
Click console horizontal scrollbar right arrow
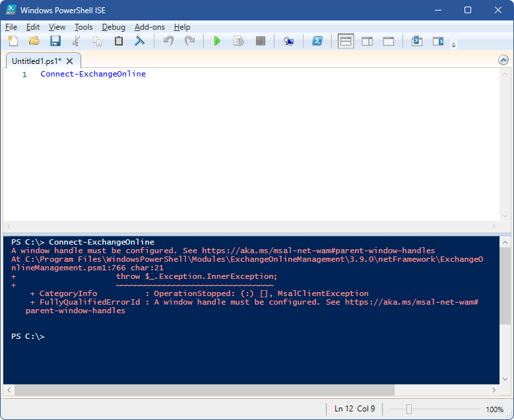(494, 390)
